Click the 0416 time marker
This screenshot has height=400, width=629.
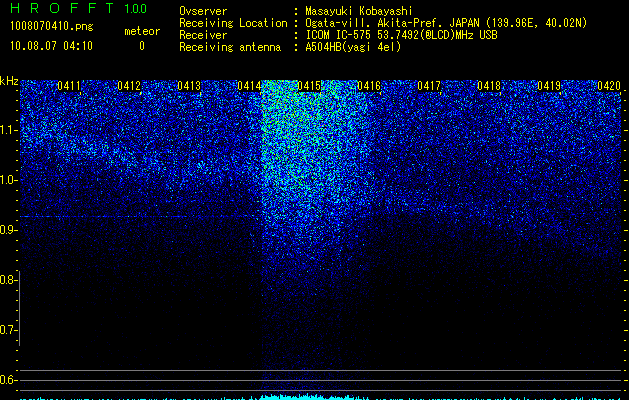369,86
